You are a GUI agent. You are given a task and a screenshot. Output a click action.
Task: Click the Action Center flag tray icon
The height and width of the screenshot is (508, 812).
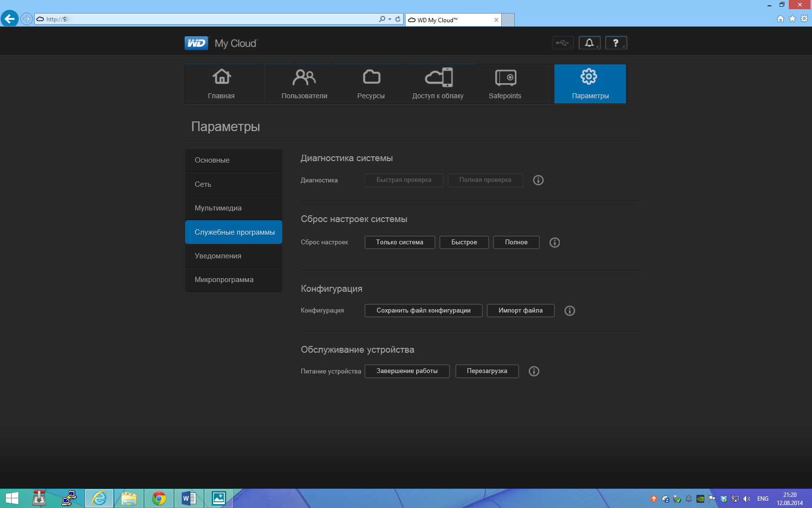(x=712, y=499)
